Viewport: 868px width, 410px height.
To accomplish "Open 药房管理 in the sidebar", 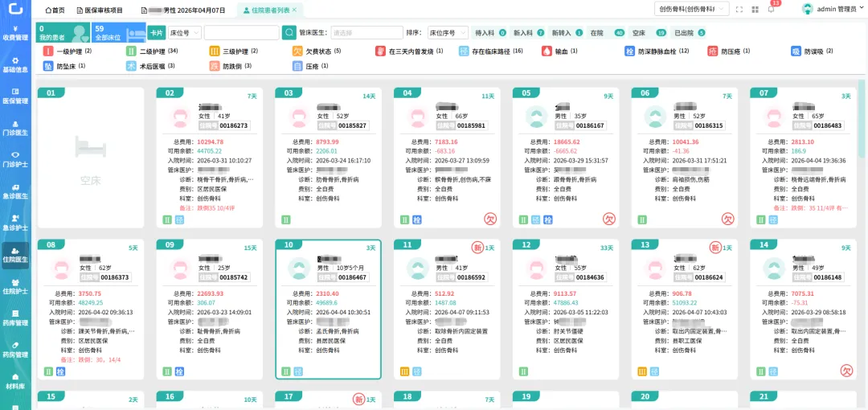I will pos(15,349).
